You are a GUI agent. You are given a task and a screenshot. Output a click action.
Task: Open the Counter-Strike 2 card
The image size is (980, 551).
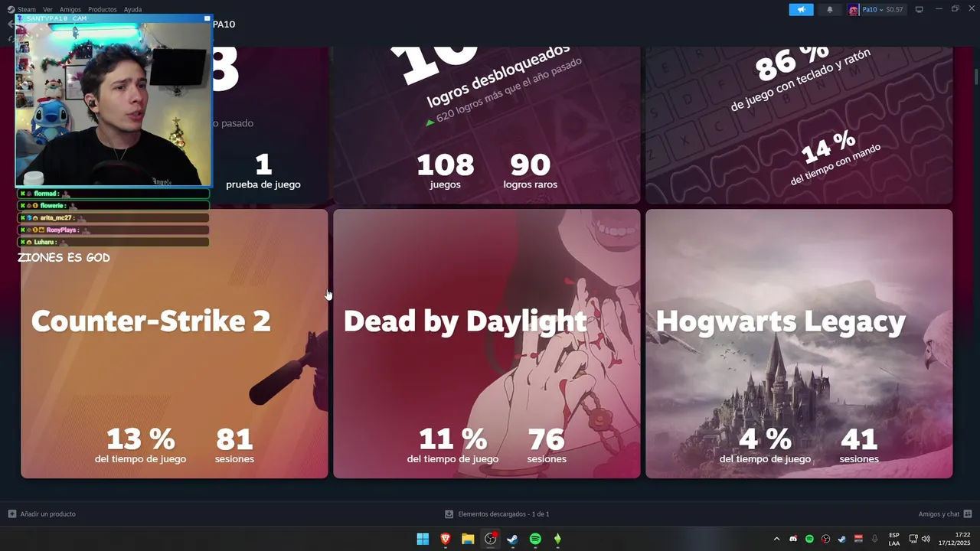175,344
